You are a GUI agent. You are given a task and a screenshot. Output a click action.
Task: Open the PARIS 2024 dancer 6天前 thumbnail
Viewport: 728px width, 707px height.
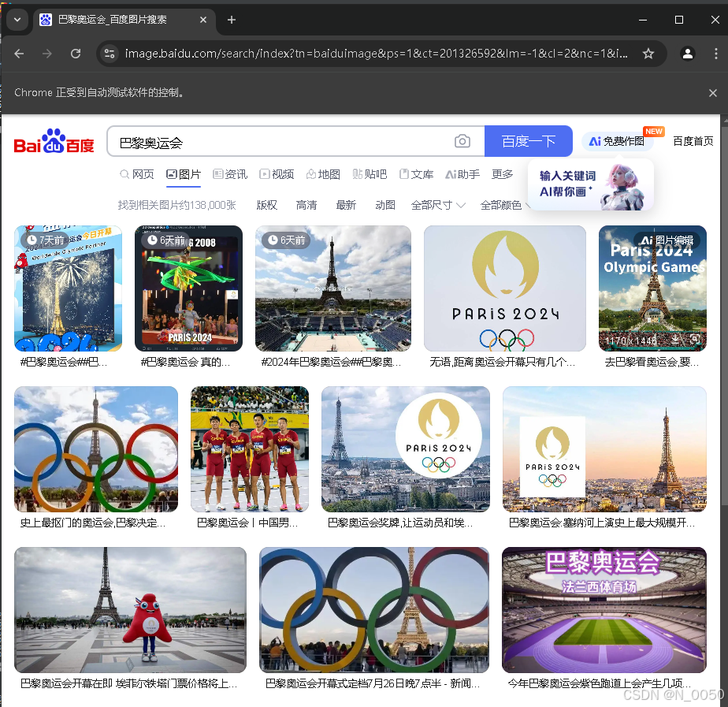point(188,288)
